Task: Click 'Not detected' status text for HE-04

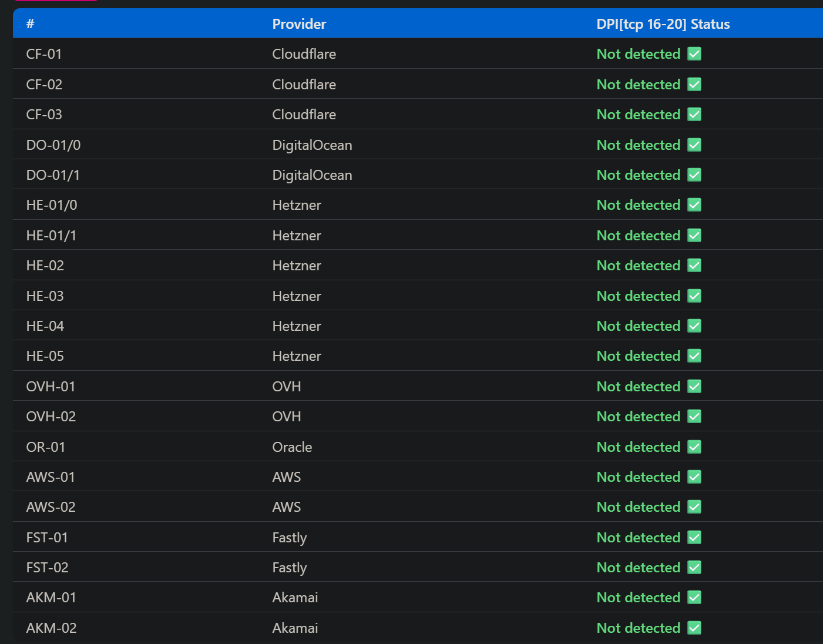Action: click(x=639, y=326)
